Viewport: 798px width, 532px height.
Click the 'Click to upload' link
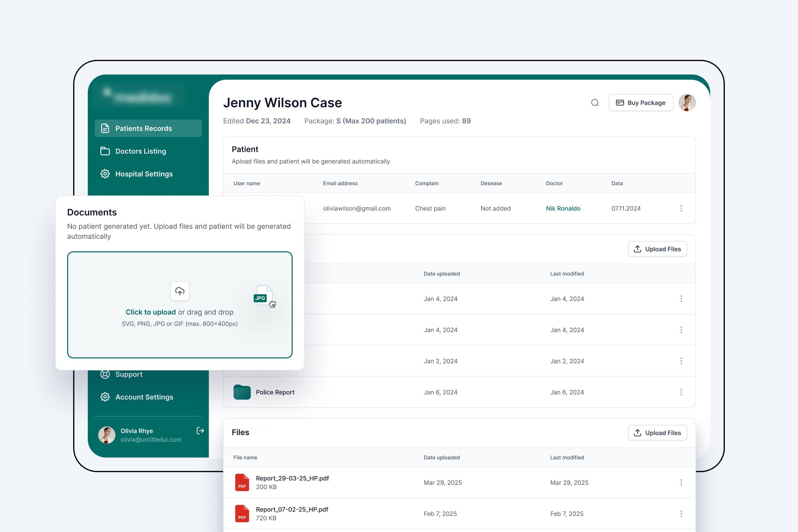point(151,312)
